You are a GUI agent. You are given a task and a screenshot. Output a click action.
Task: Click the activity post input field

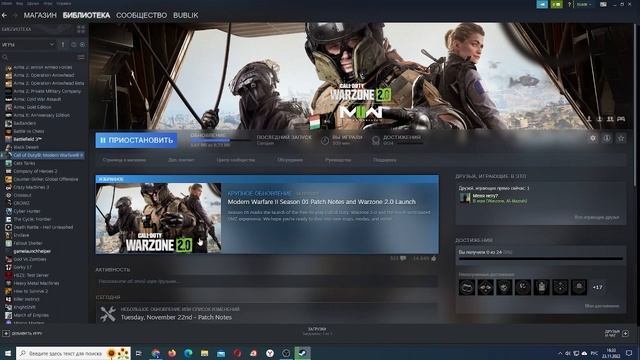click(x=267, y=281)
